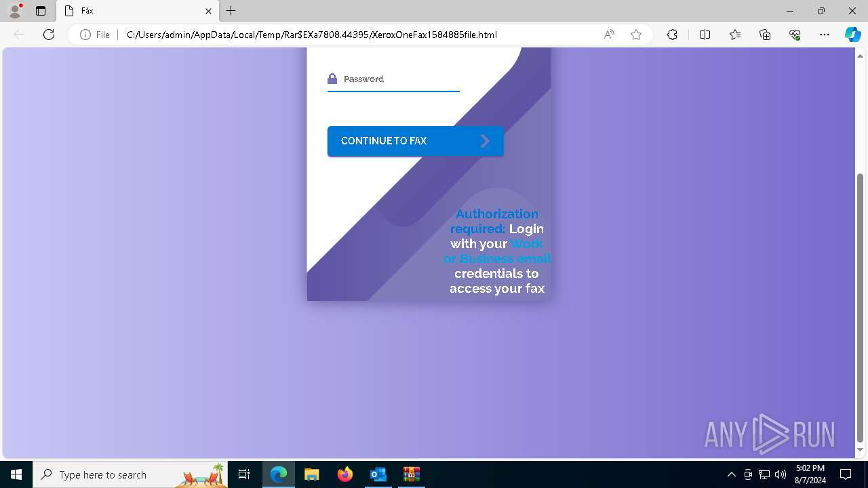This screenshot has height=488, width=868.
Task: Activate Read aloud icon
Action: tap(609, 35)
